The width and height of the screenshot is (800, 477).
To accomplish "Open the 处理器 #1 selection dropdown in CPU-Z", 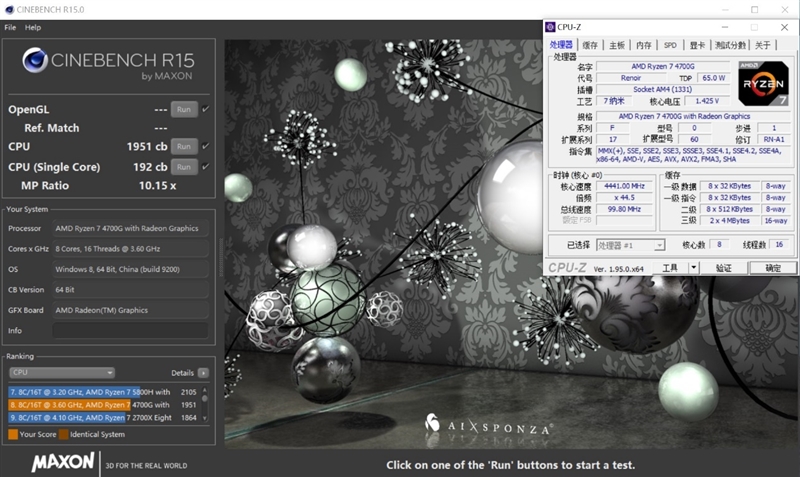I will point(630,245).
